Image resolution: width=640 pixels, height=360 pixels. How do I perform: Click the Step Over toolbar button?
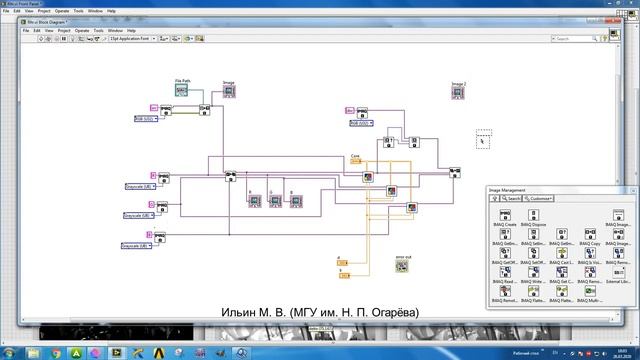[x=97, y=38]
